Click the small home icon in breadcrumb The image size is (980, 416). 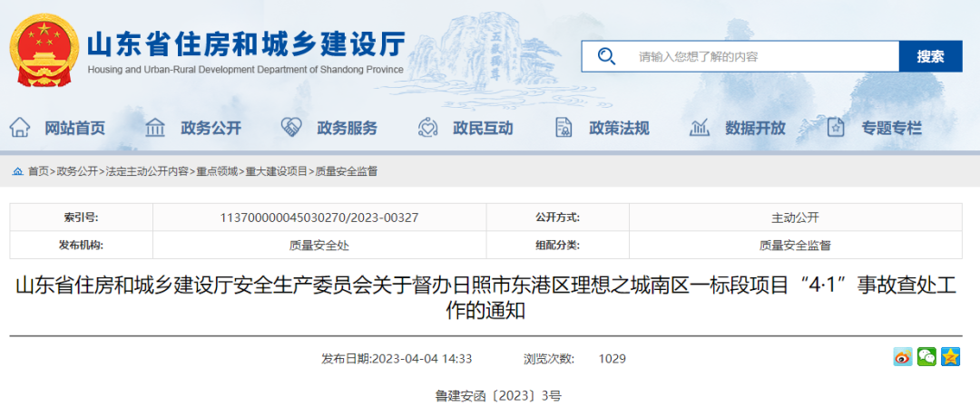click(17, 171)
